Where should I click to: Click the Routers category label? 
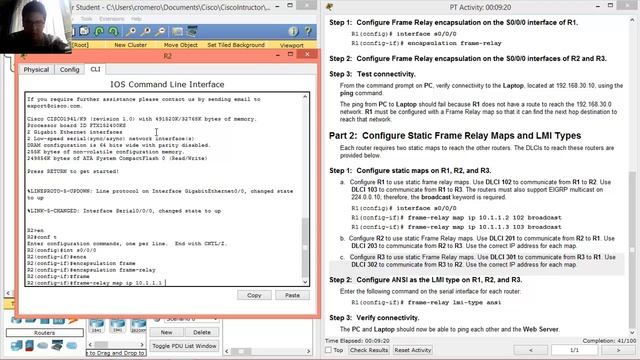point(44,333)
